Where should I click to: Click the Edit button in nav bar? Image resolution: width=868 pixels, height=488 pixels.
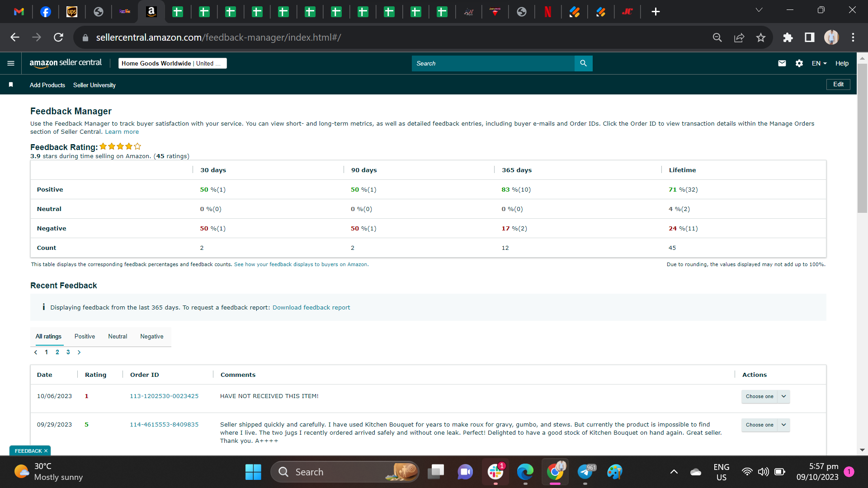pyautogui.click(x=838, y=84)
